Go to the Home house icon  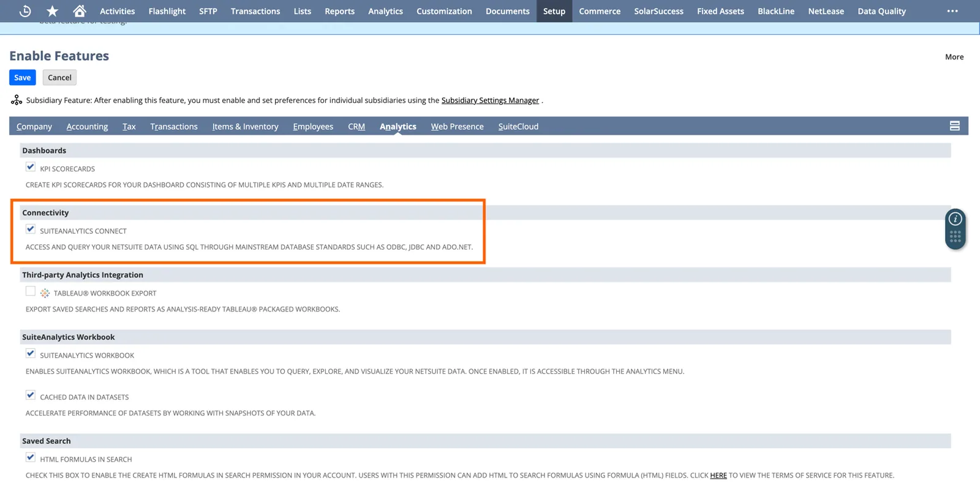[x=80, y=11]
